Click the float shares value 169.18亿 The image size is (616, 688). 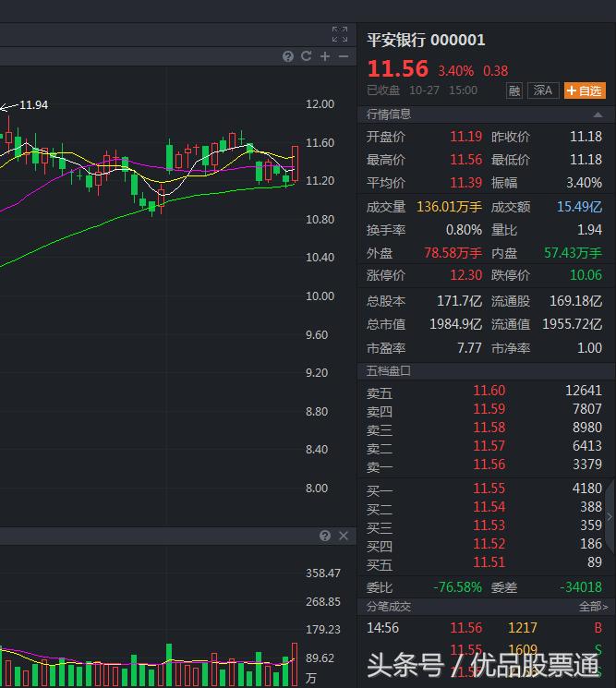click(575, 301)
